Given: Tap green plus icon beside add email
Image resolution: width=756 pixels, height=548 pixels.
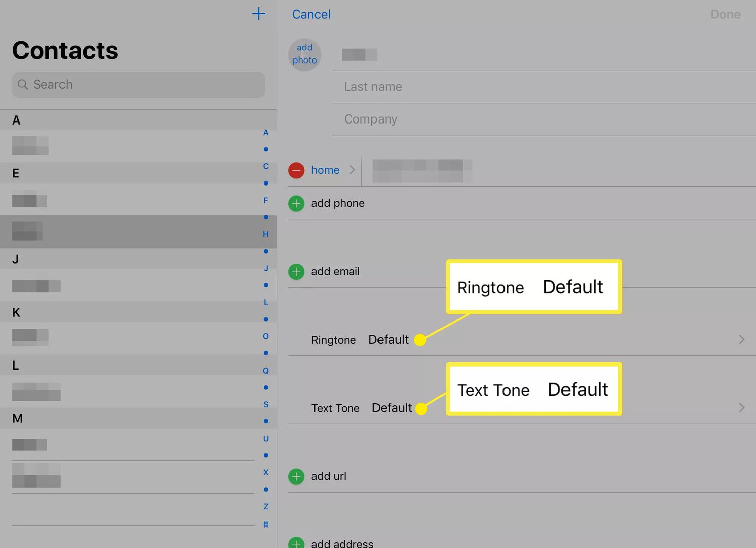Looking at the screenshot, I should point(296,272).
